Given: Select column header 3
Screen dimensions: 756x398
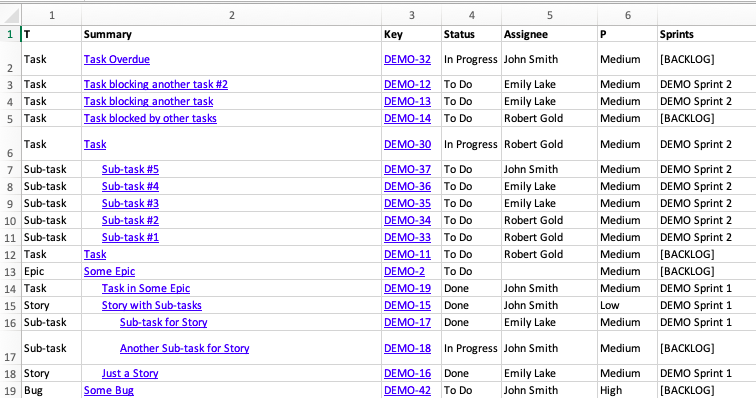Looking at the screenshot, I should point(411,15).
